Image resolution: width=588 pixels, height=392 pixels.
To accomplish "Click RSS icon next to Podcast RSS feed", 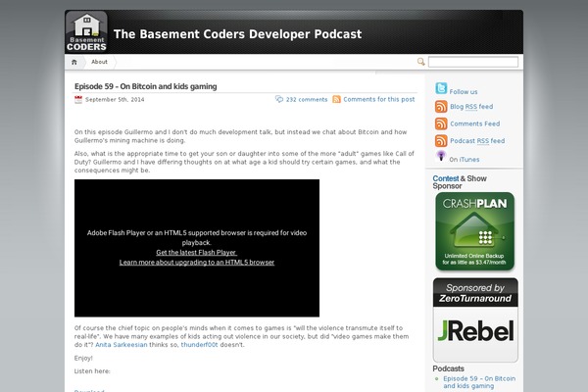I will (x=441, y=141).
